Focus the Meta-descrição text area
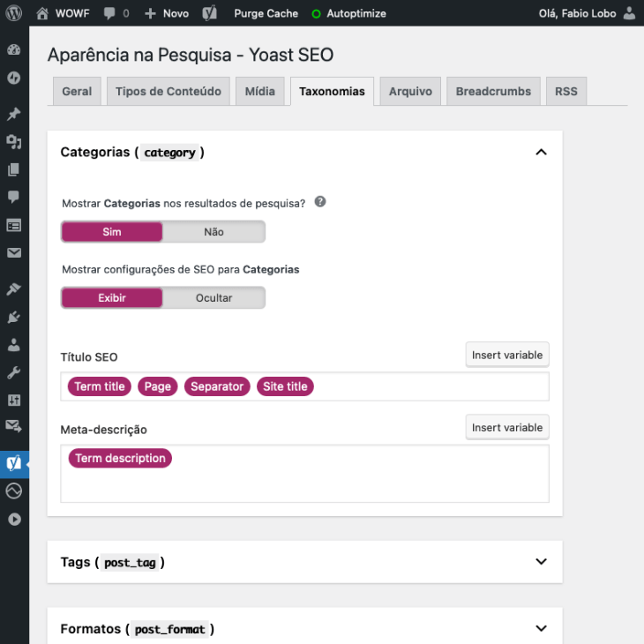Image resolution: width=644 pixels, height=644 pixels. click(304, 474)
